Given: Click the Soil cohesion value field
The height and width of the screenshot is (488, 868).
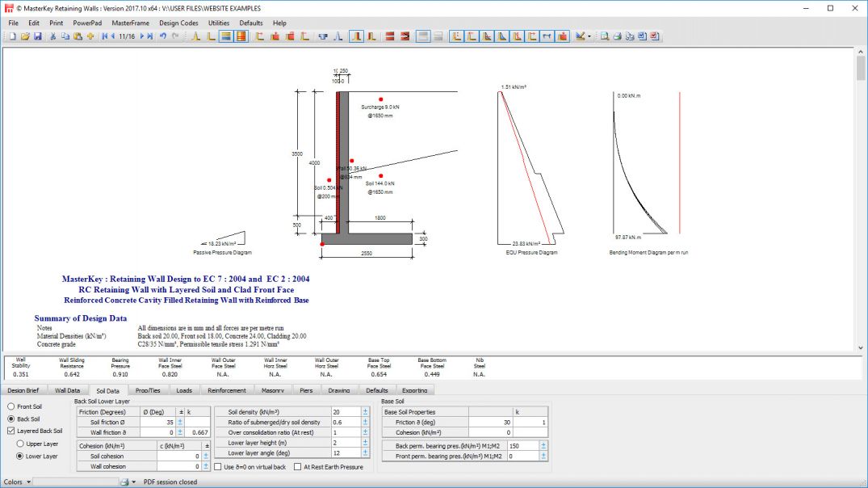Looking at the screenshot, I should coord(178,456).
